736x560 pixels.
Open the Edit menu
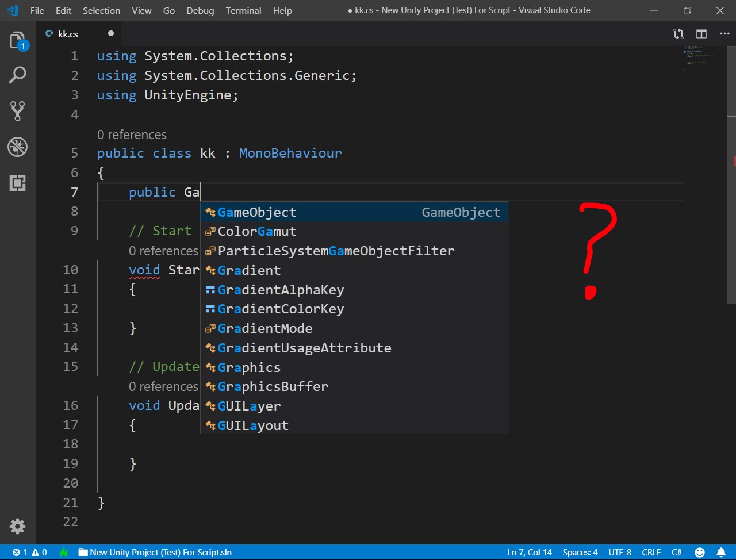pos(63,10)
